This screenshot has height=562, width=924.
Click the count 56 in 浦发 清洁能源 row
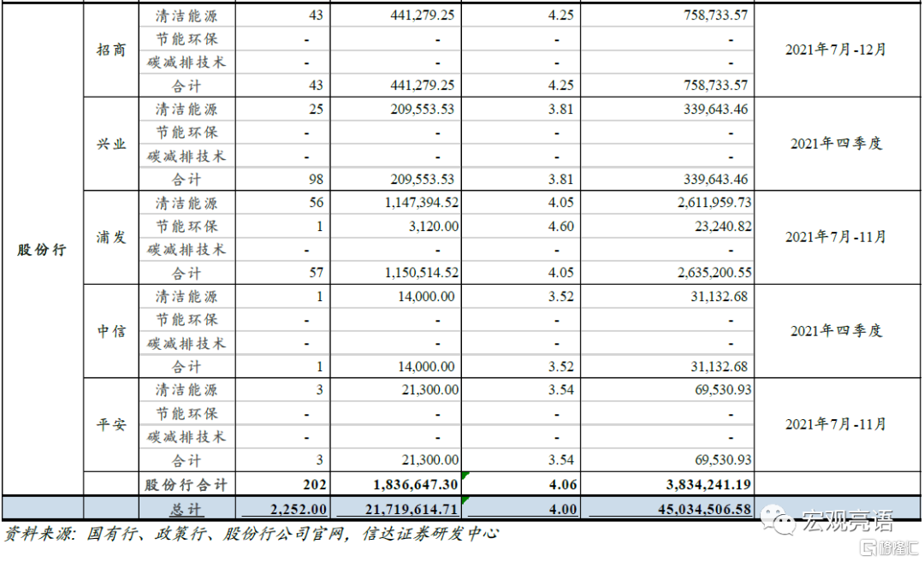tap(316, 203)
